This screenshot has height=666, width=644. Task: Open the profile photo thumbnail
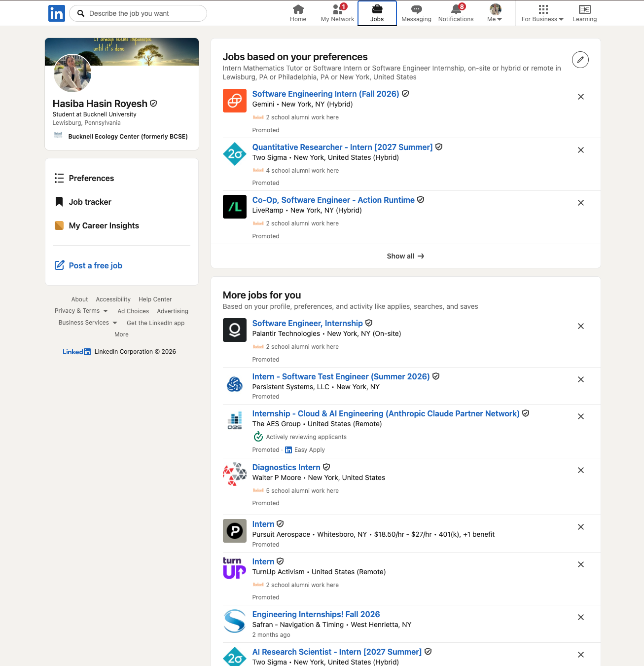pos(72,74)
